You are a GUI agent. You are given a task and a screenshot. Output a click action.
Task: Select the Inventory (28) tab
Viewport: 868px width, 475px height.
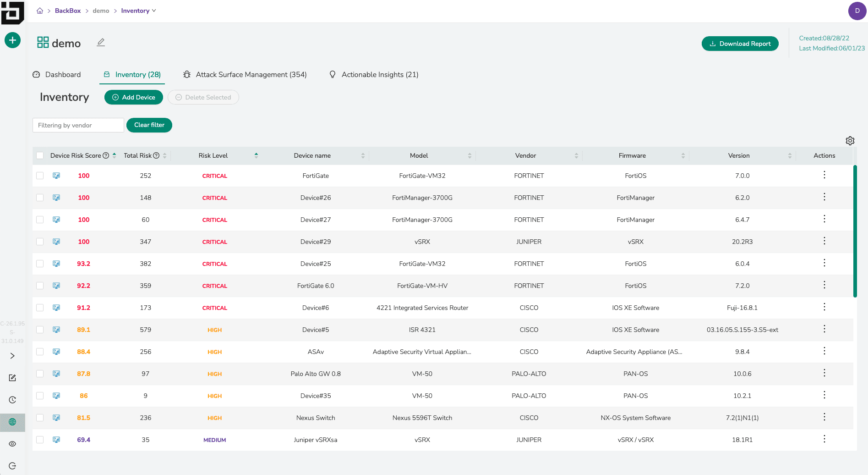(132, 74)
